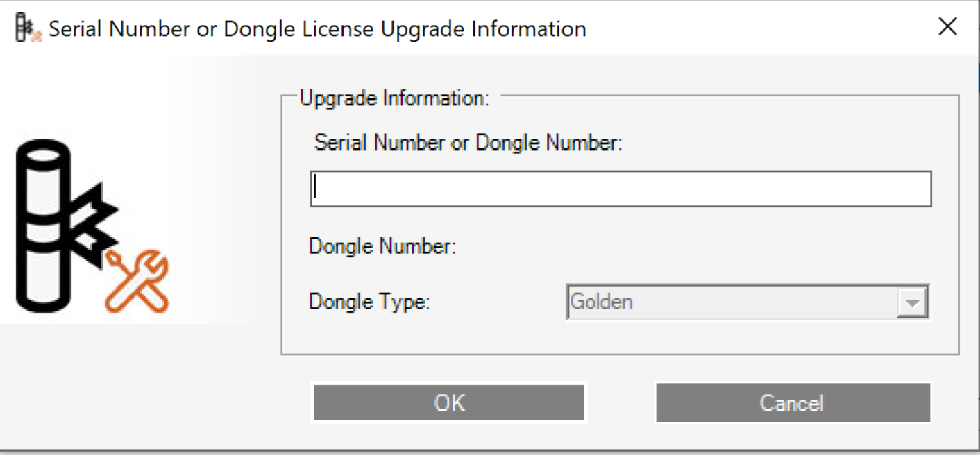Click the Dongle Type dropdown arrow
The height and width of the screenshot is (455, 980).
913,303
